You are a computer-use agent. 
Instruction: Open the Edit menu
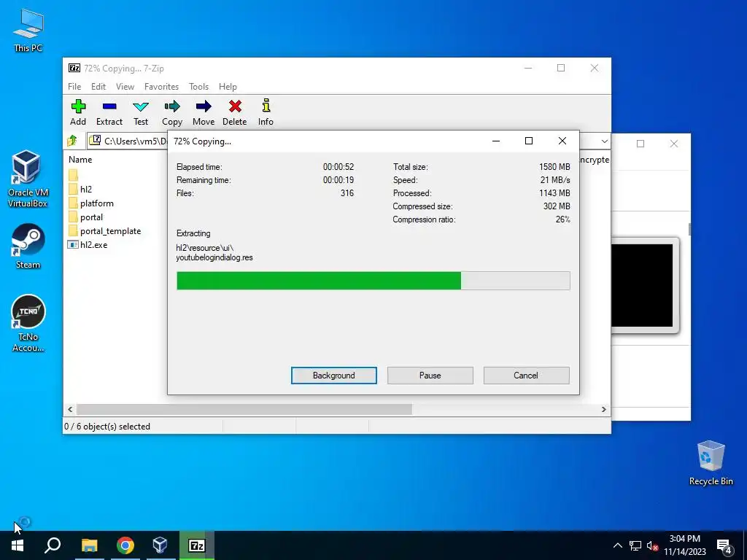98,87
